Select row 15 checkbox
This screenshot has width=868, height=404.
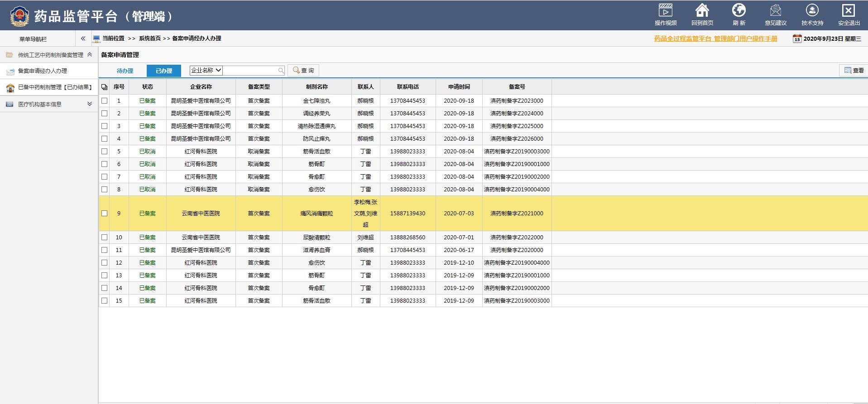click(x=105, y=301)
